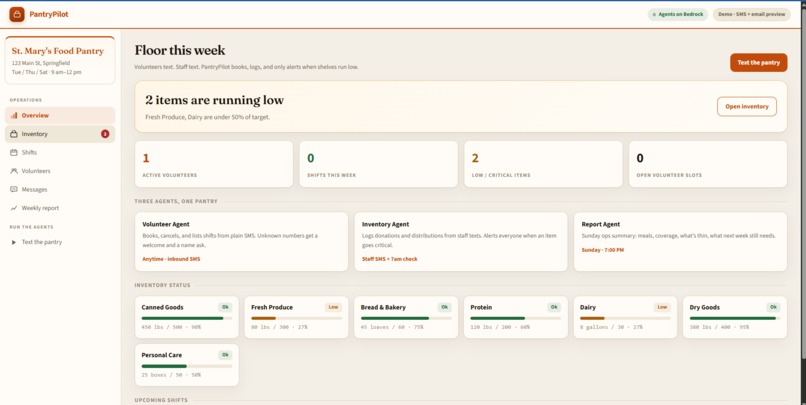Click the Dry Goods progress bar

click(x=735, y=318)
